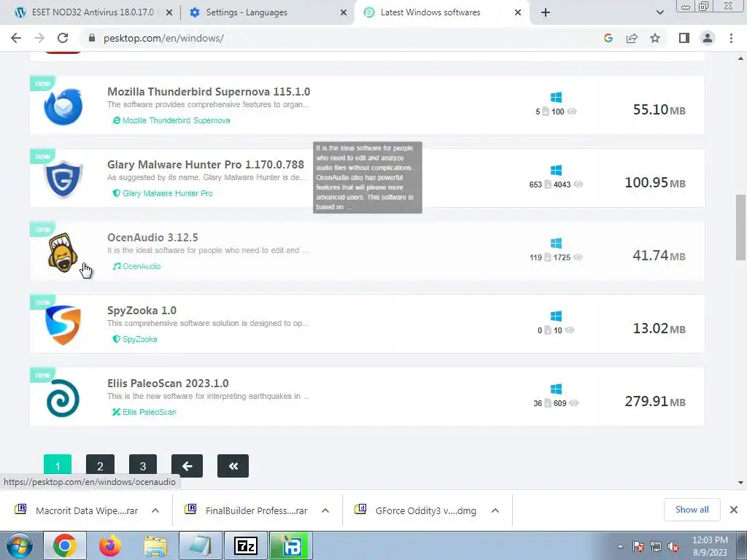Click Windows platform icon in SpyZooka row
This screenshot has width=747, height=560.
556,316
